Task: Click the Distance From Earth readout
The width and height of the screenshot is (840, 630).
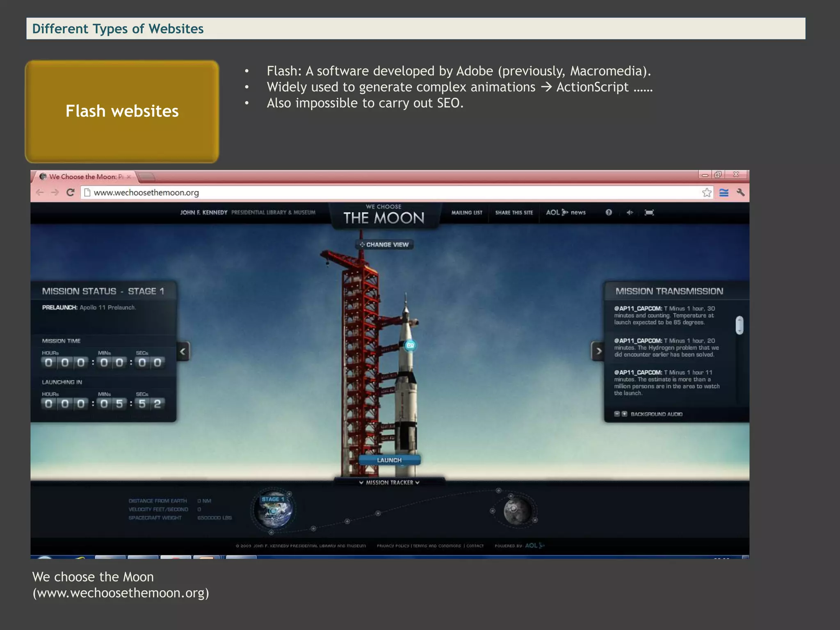Action: coord(170,501)
